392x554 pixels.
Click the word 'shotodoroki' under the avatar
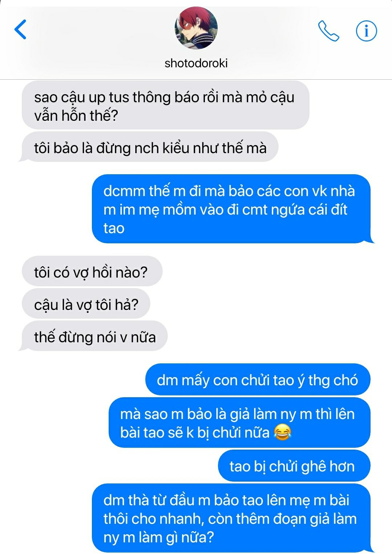(196, 63)
